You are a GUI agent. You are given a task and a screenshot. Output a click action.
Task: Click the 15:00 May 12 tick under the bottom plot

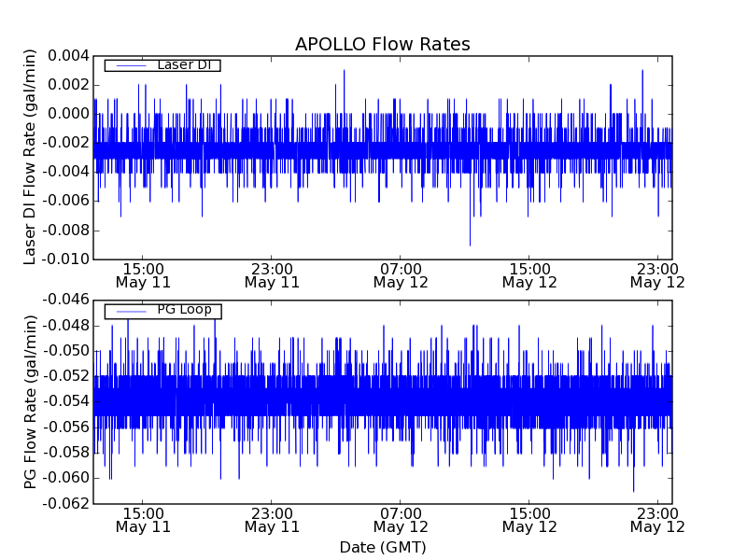coord(529,519)
